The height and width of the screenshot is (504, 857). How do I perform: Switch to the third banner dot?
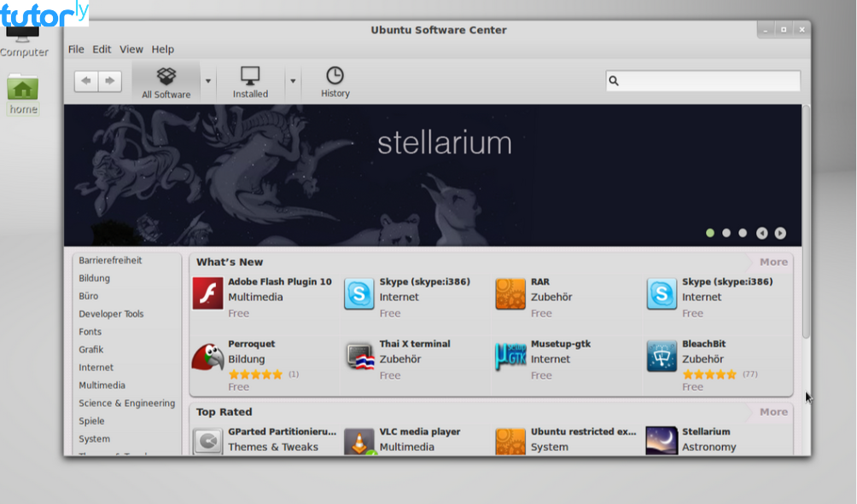pyautogui.click(x=743, y=233)
